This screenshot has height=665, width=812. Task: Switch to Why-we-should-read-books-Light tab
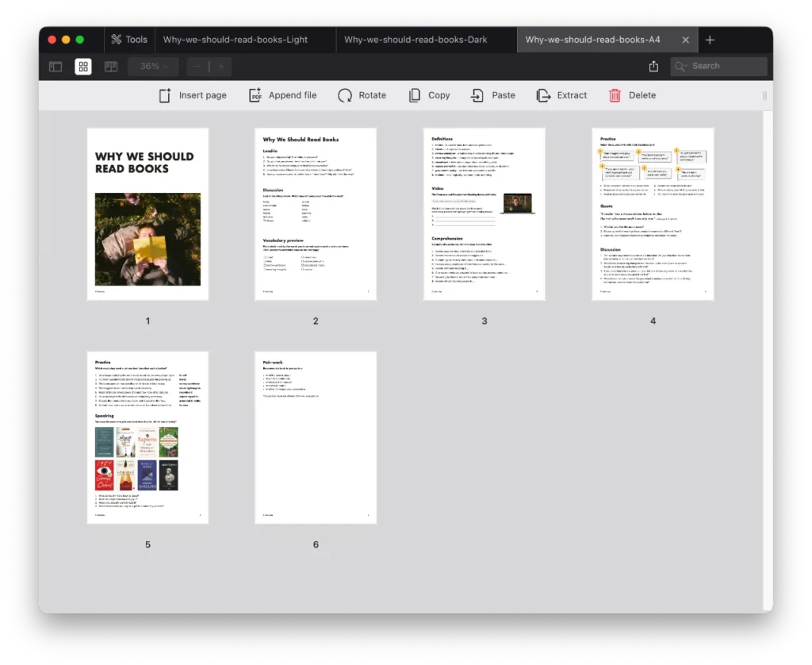tap(235, 40)
